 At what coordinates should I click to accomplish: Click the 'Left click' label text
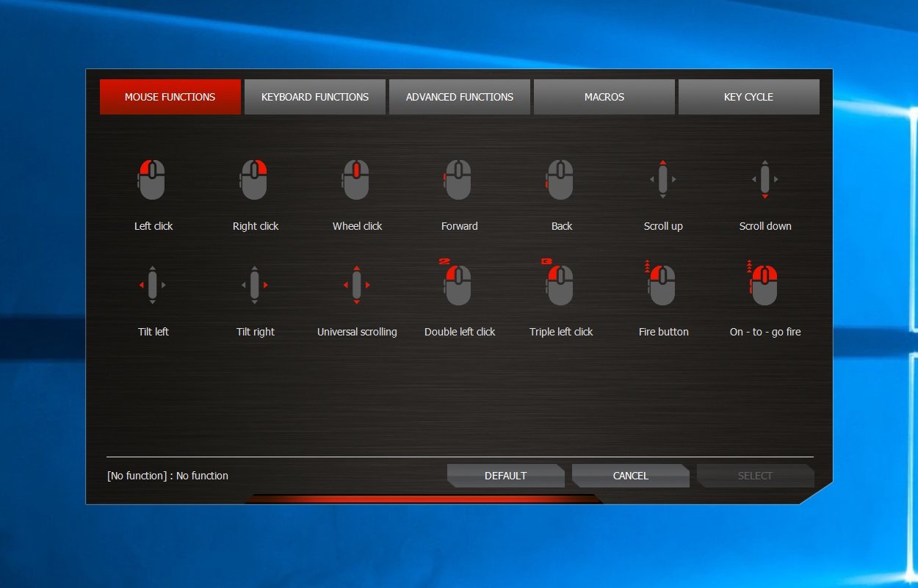153,226
